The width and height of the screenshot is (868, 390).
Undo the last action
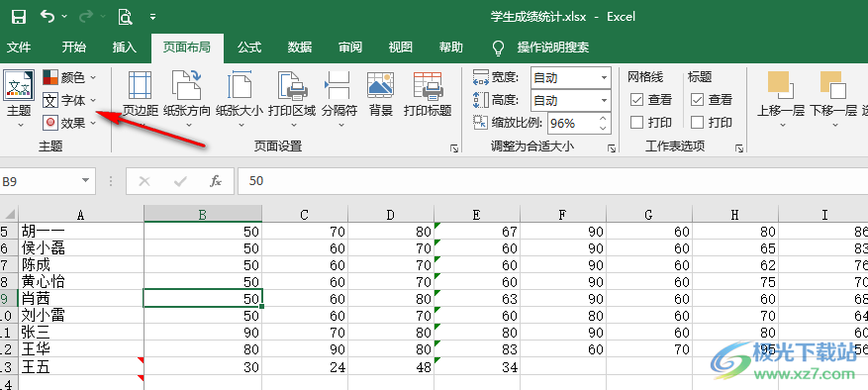(x=48, y=17)
